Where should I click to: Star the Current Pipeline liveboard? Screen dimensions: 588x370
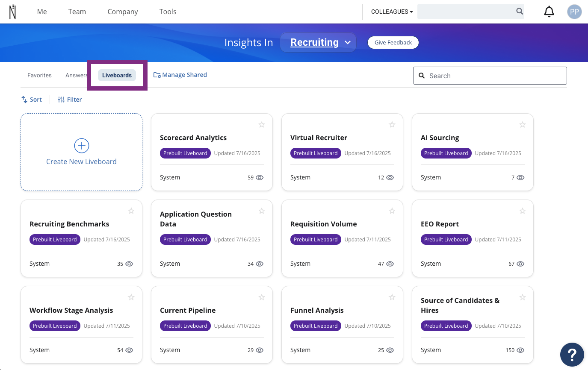[262, 297]
